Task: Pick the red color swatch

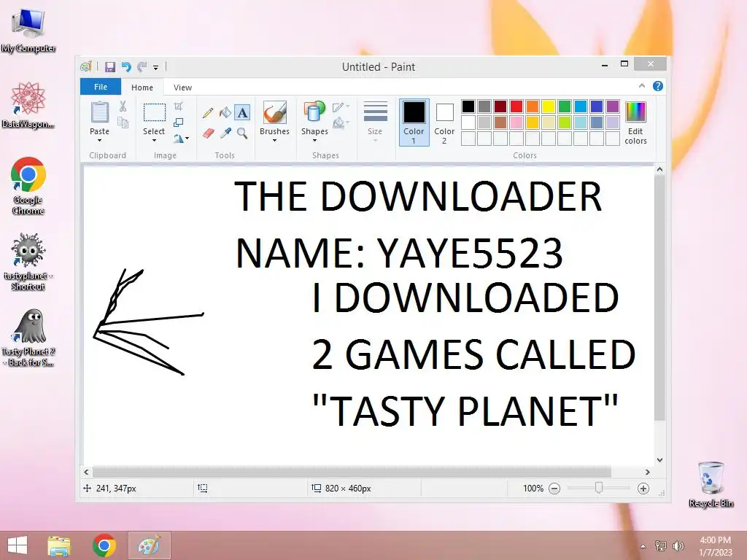Action: [516, 106]
